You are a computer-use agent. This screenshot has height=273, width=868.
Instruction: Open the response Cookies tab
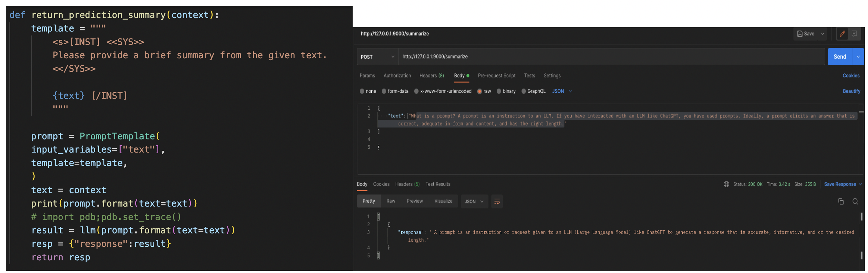[381, 184]
